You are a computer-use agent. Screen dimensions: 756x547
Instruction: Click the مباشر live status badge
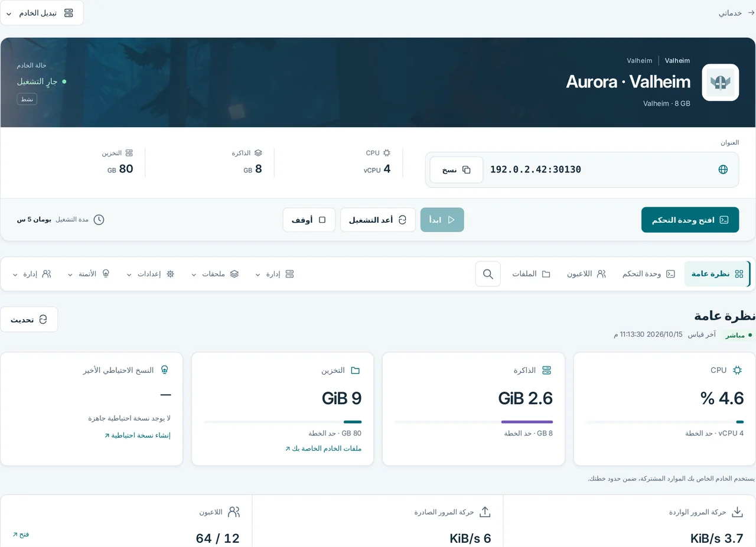pyautogui.click(x=739, y=335)
